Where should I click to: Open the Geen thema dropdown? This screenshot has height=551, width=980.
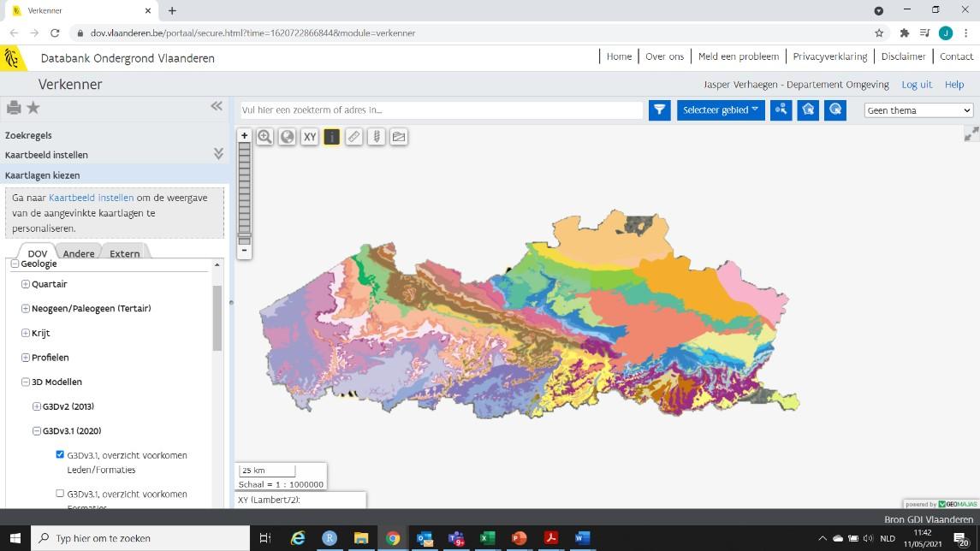coord(918,110)
